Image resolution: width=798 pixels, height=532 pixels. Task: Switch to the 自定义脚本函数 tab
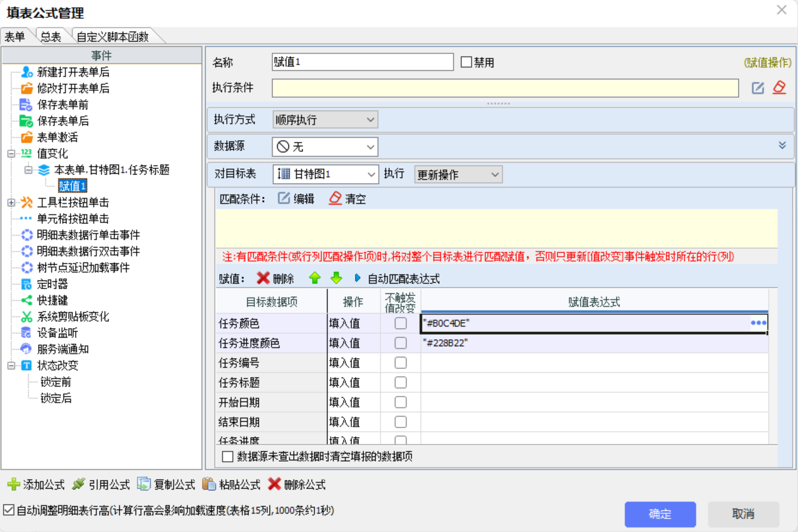(113, 37)
